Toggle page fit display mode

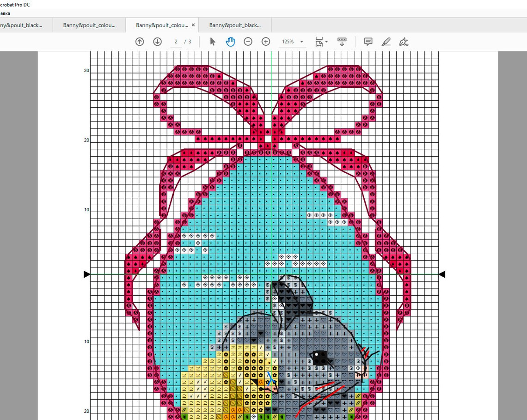(319, 42)
